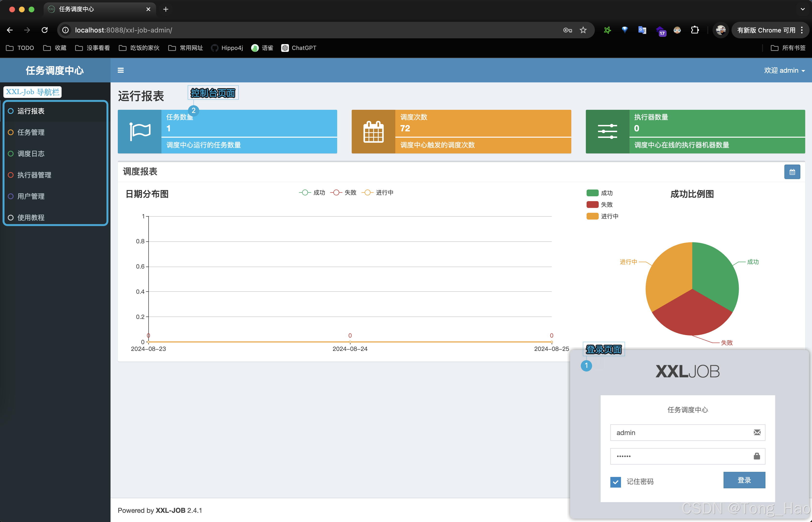
Task: Open the calendar date-range picker in 调度报表
Action: click(792, 172)
